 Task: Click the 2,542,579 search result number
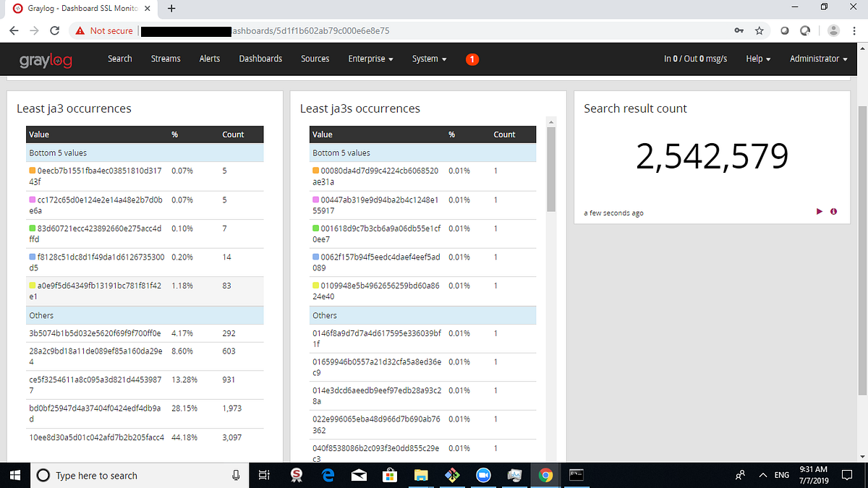pyautogui.click(x=711, y=155)
